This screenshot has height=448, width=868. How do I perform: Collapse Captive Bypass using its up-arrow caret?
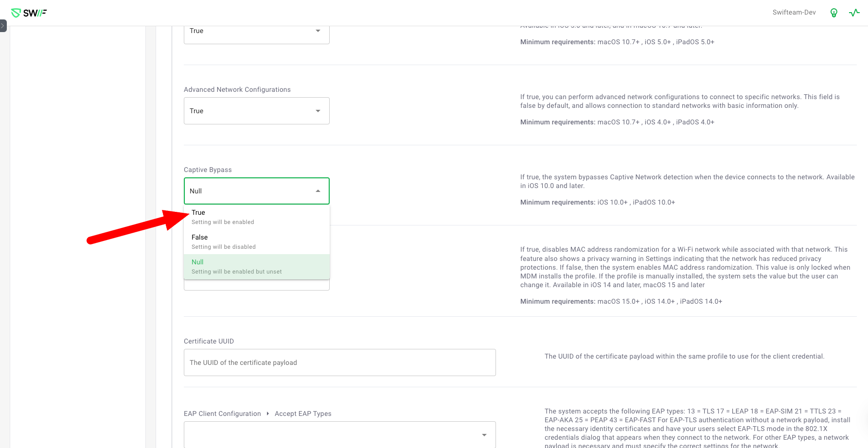click(318, 191)
